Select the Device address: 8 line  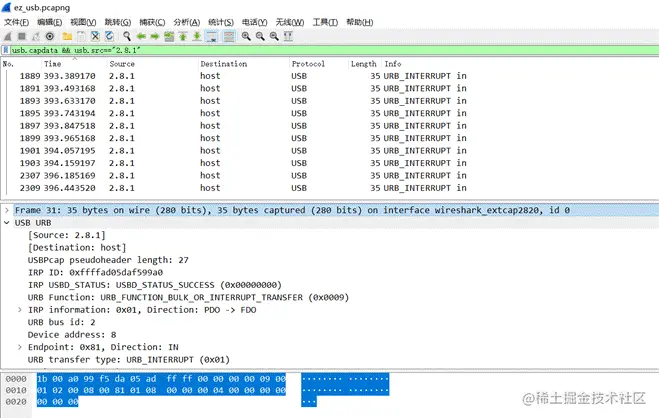coord(72,335)
